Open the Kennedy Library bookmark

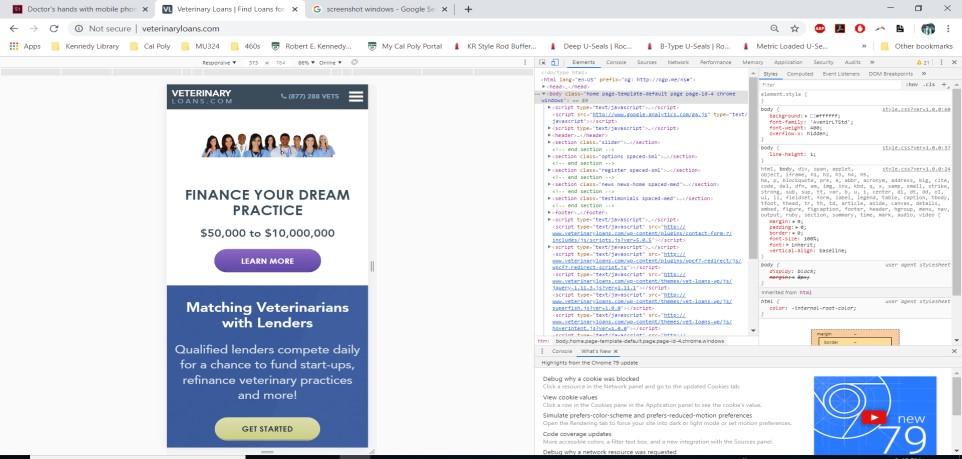(86, 46)
